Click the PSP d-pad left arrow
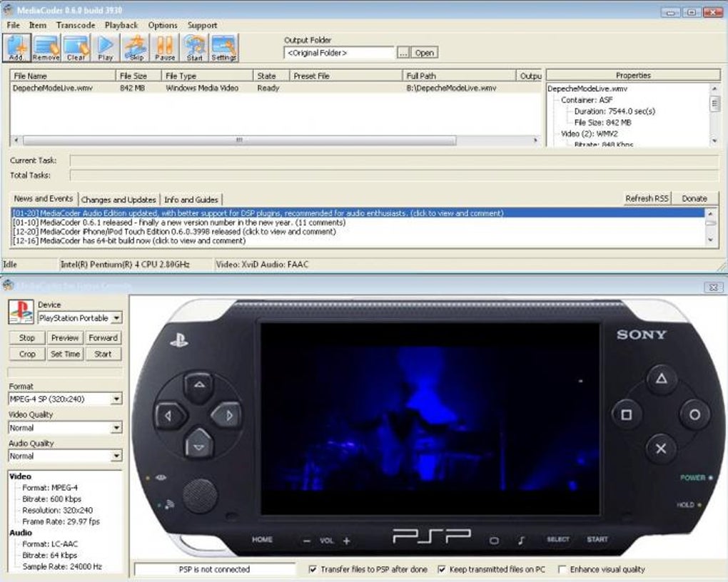728x582 pixels. [x=169, y=416]
